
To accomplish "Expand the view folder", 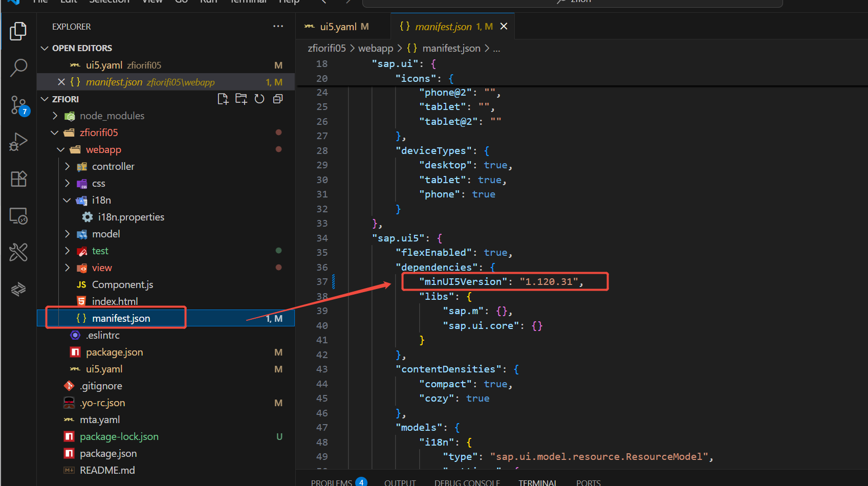I will coord(67,268).
